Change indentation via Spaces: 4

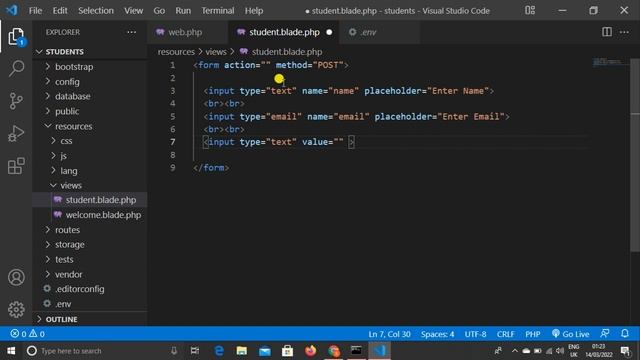[438, 334]
